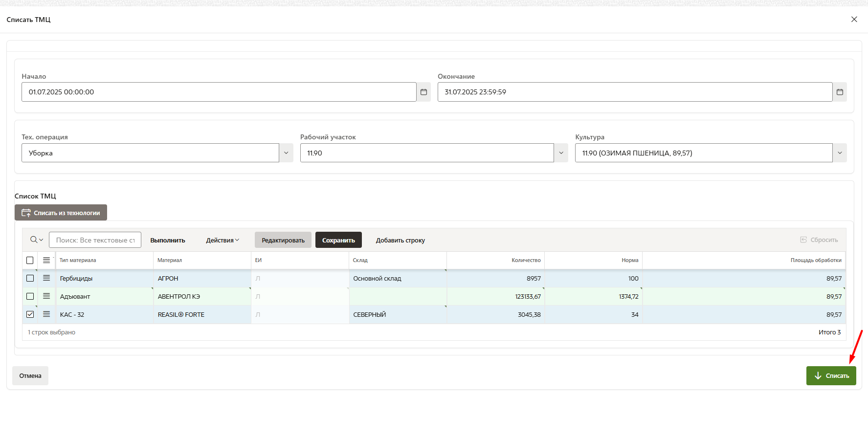Open row menu for Гербициды row

[46, 278]
